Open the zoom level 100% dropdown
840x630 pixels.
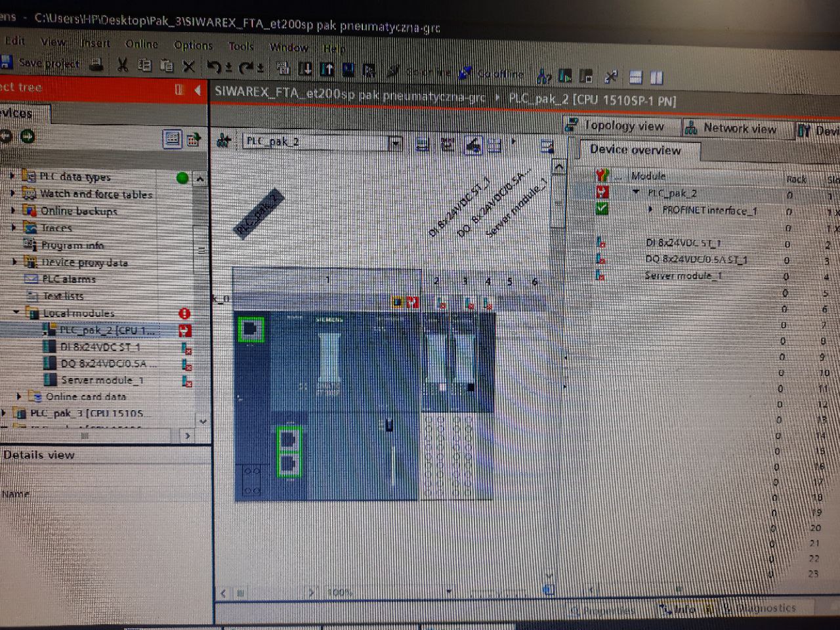tap(449, 592)
